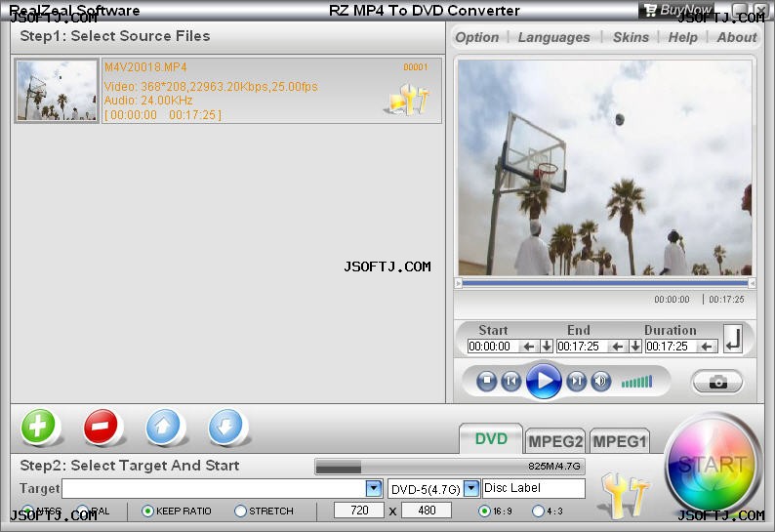Jump to previous frame button
Image resolution: width=775 pixels, height=532 pixels.
[x=511, y=382]
